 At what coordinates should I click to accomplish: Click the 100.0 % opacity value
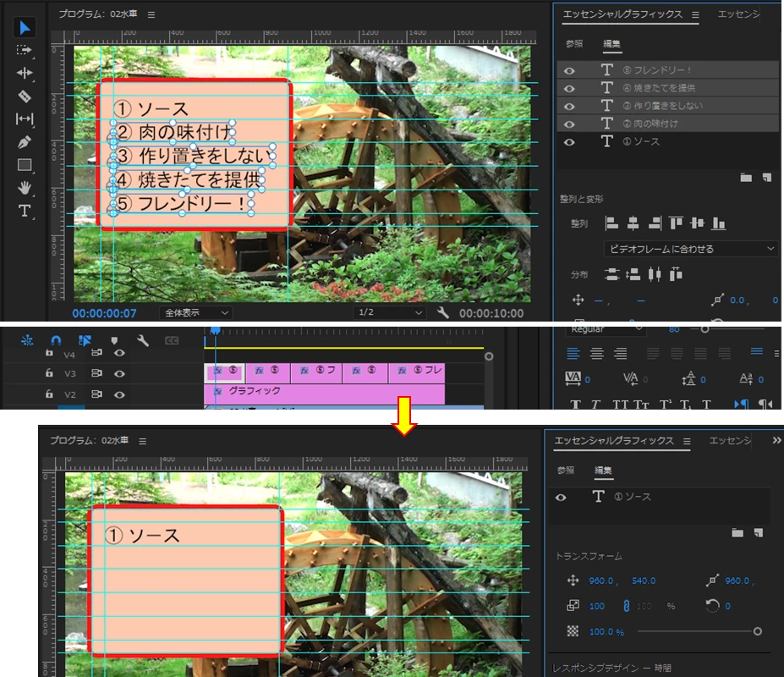(x=606, y=632)
